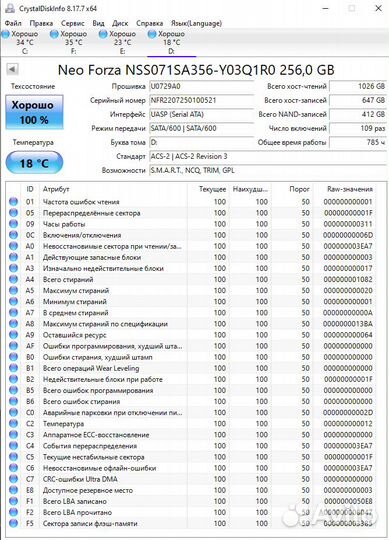Click status icon for B1 Wear Leveling row

pos(13,368)
